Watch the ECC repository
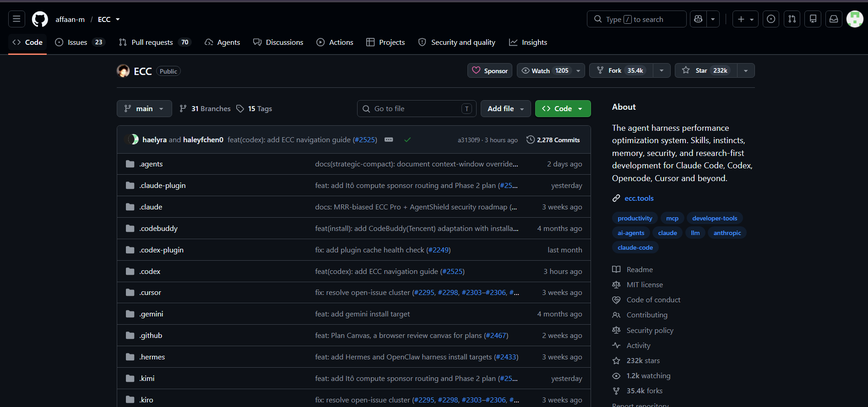868x407 pixels. click(x=551, y=70)
